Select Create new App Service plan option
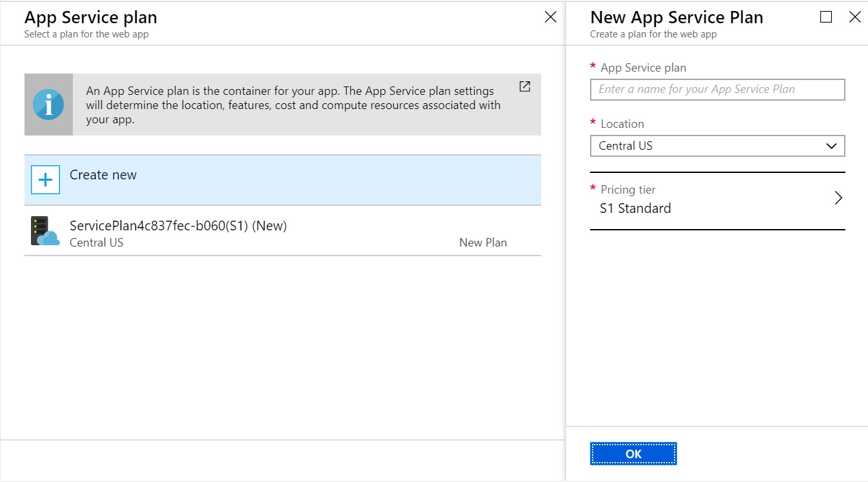 tap(103, 175)
